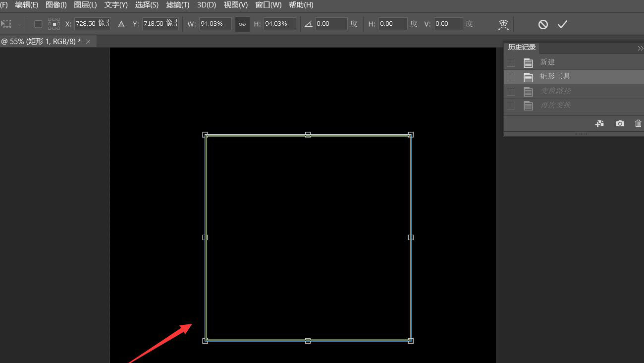
Task: Open the 文字(Y) menu
Action: (116, 5)
